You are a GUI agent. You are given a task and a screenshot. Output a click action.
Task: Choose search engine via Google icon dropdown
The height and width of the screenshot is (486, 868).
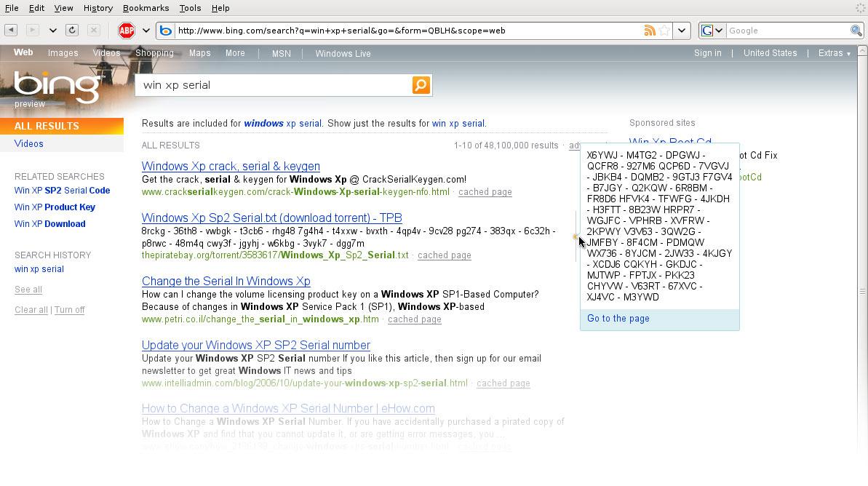(712, 31)
